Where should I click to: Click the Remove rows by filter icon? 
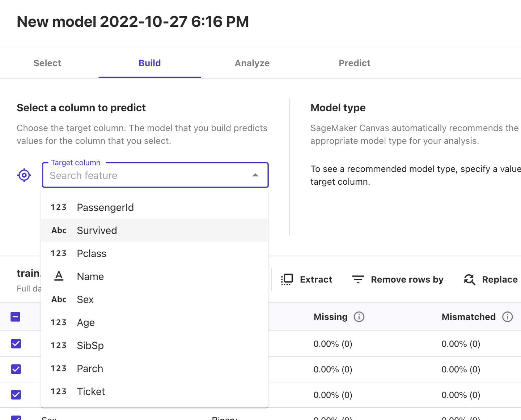(358, 279)
